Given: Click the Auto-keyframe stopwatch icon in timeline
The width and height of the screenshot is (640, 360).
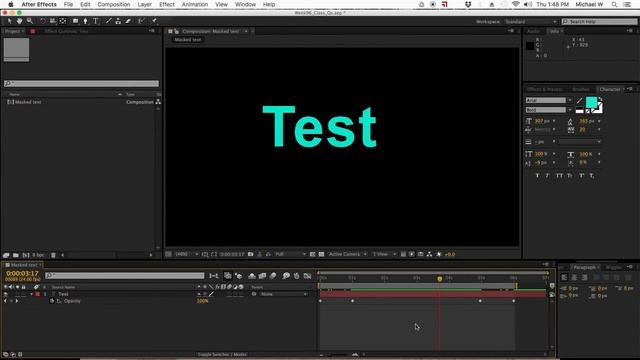Looking at the screenshot, I should (x=297, y=276).
